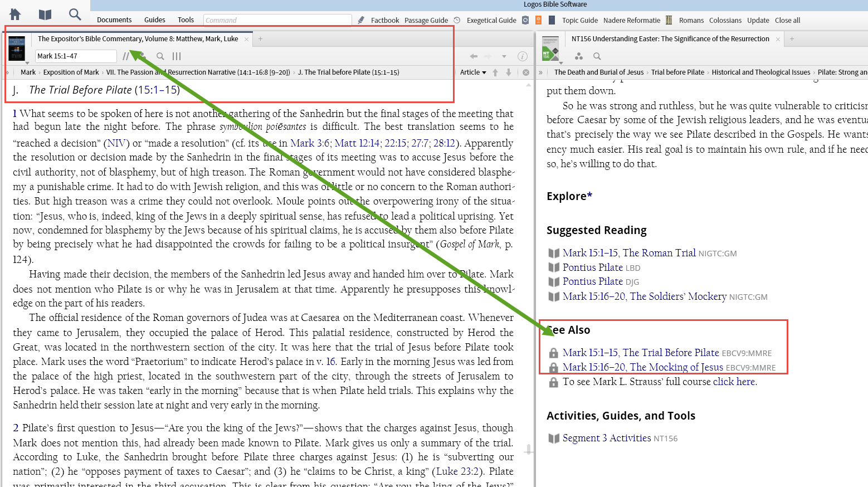This screenshot has width=868, height=487.
Task: Click Close all in the toolbar
Action: tap(788, 21)
